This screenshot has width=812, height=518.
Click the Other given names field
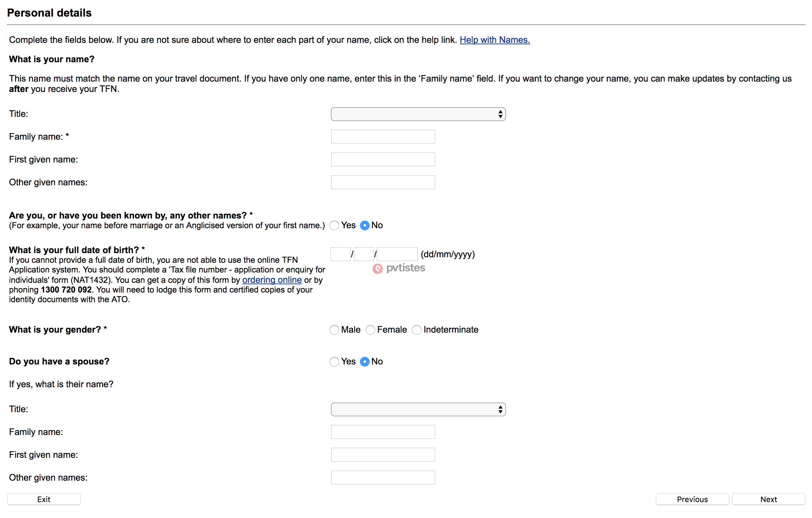(383, 182)
